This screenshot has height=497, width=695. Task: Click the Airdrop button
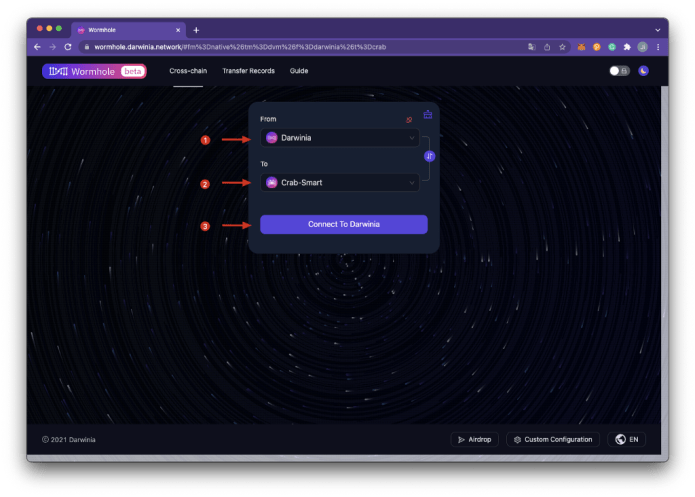pyautogui.click(x=474, y=439)
